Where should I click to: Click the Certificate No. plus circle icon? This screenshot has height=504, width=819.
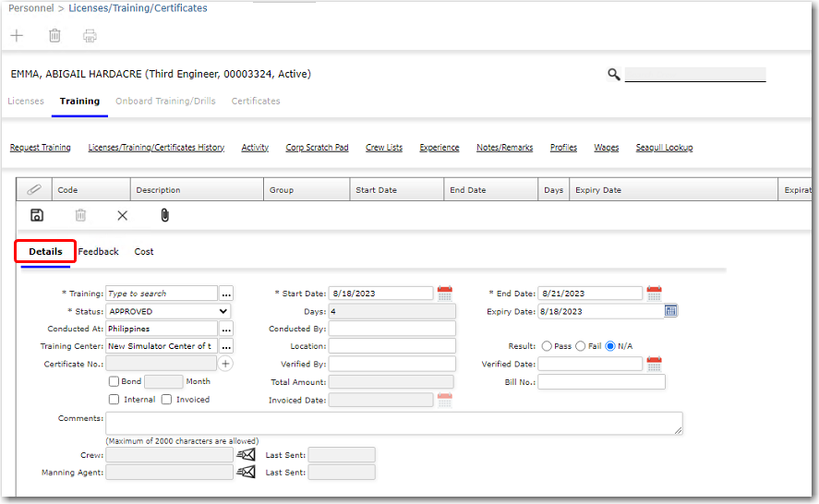coord(225,364)
